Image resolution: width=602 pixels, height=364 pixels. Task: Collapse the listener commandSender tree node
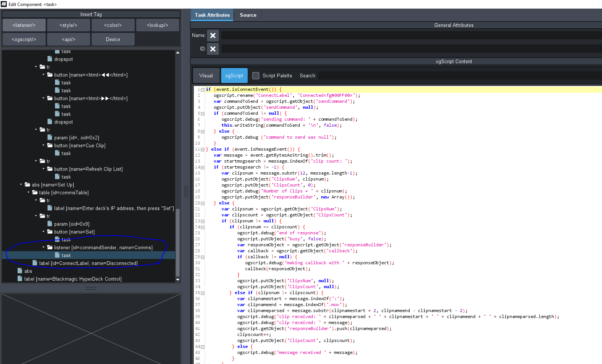(x=43, y=247)
